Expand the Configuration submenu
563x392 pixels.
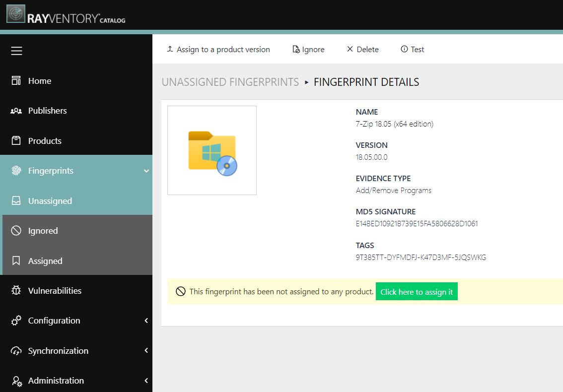145,320
